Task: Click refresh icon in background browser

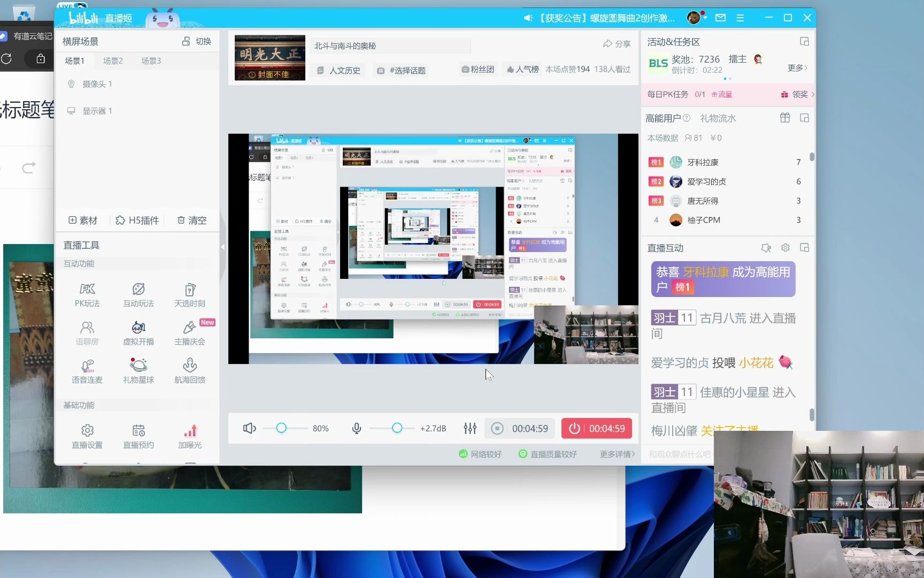Action: coord(6,59)
